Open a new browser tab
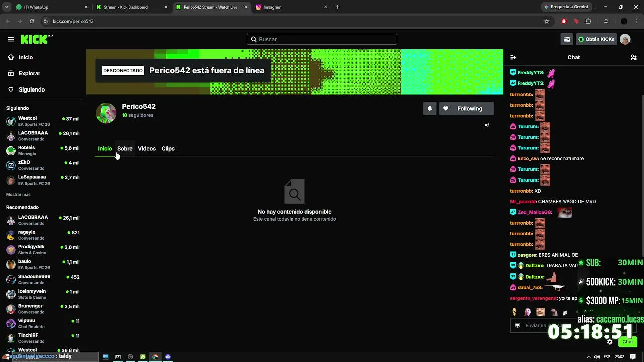The image size is (644, 362). pos(337,7)
